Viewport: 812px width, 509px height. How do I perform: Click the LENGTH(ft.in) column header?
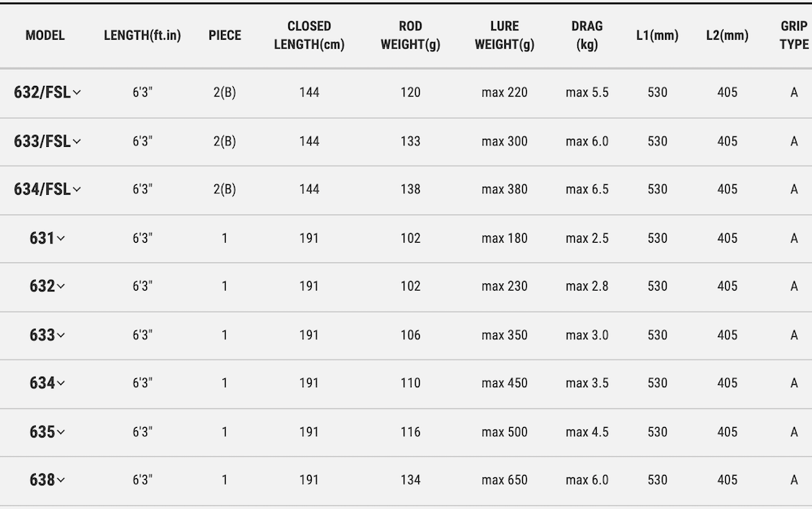pyautogui.click(x=142, y=35)
